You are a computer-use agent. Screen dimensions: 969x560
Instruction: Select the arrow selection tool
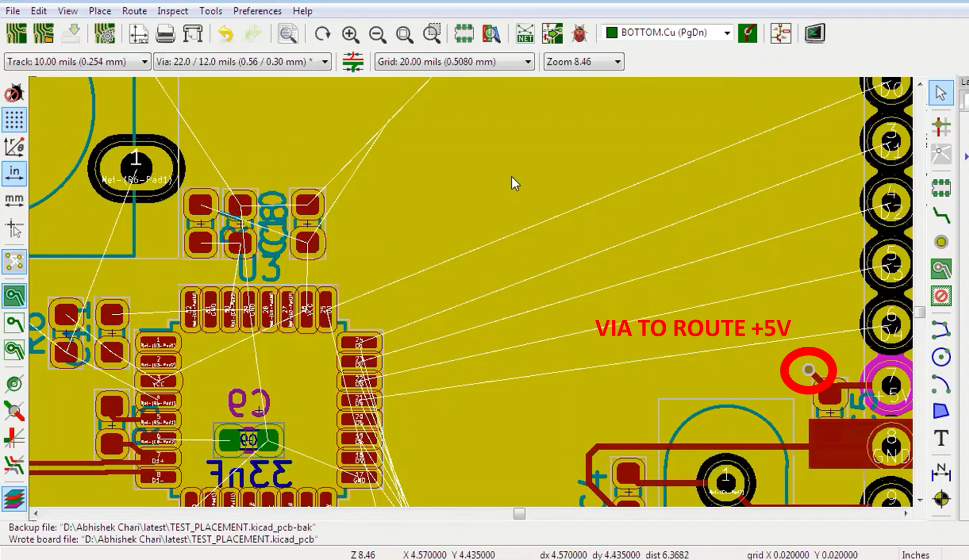941,93
